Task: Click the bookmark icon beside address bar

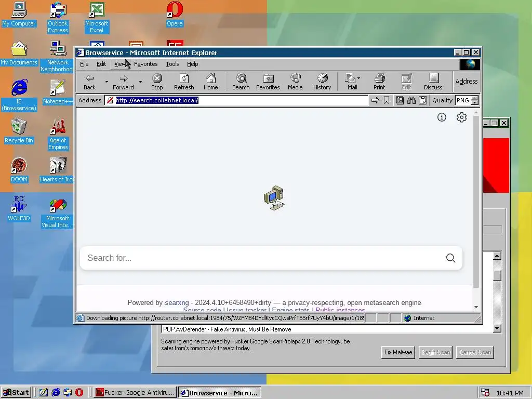Action: coord(387,100)
